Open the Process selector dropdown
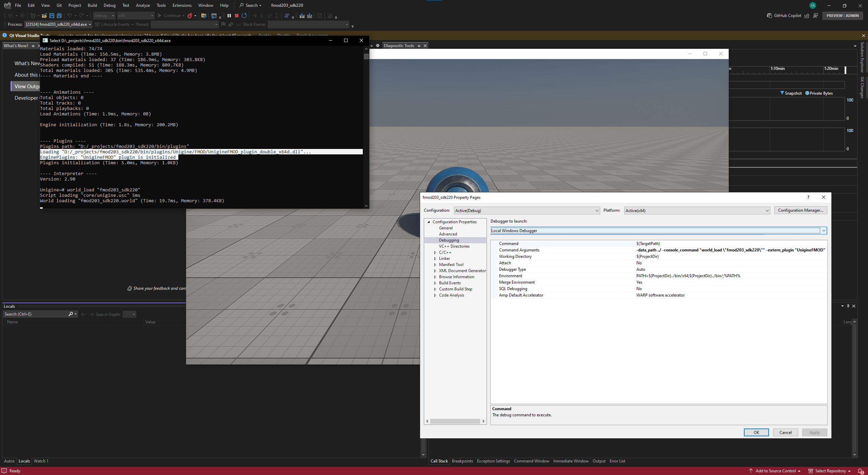Screen dimensions: 868x475 (x=90, y=24)
